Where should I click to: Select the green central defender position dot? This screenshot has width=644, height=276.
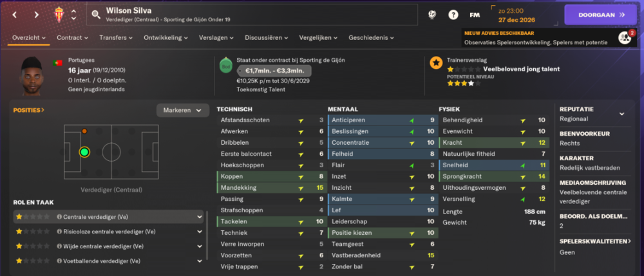(x=84, y=152)
